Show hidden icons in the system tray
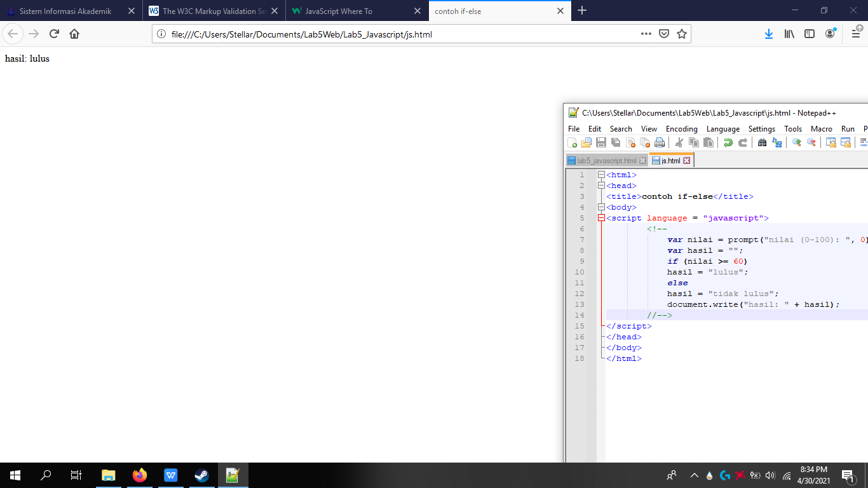 [694, 475]
